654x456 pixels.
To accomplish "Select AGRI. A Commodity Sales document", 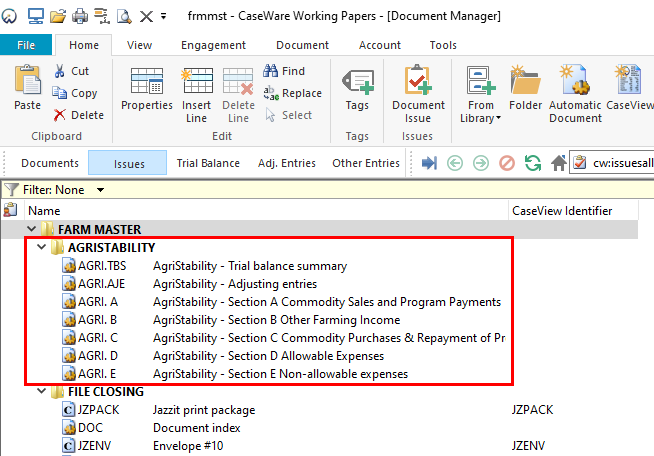I will [x=282, y=302].
